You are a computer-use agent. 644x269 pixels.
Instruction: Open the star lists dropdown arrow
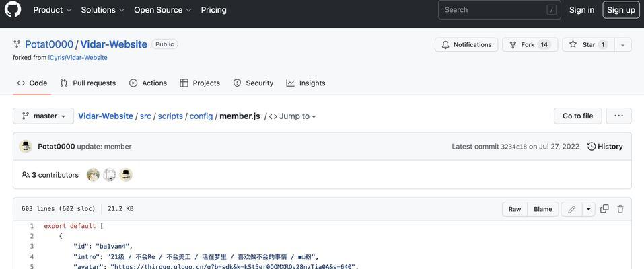[x=623, y=45]
